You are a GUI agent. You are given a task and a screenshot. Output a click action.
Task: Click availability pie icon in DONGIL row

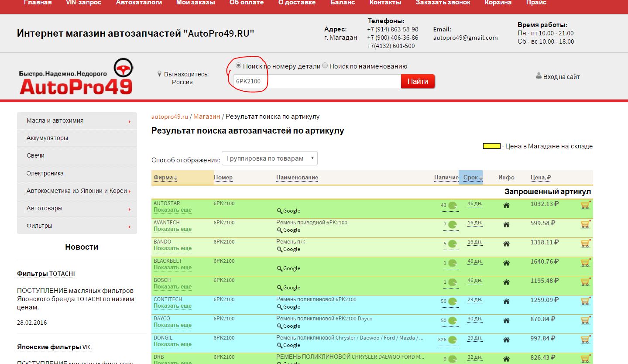point(453,340)
